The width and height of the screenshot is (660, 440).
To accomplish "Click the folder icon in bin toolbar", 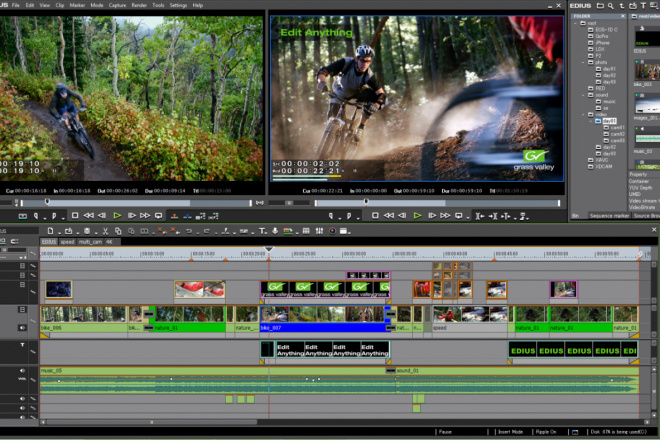I will [x=600, y=5].
